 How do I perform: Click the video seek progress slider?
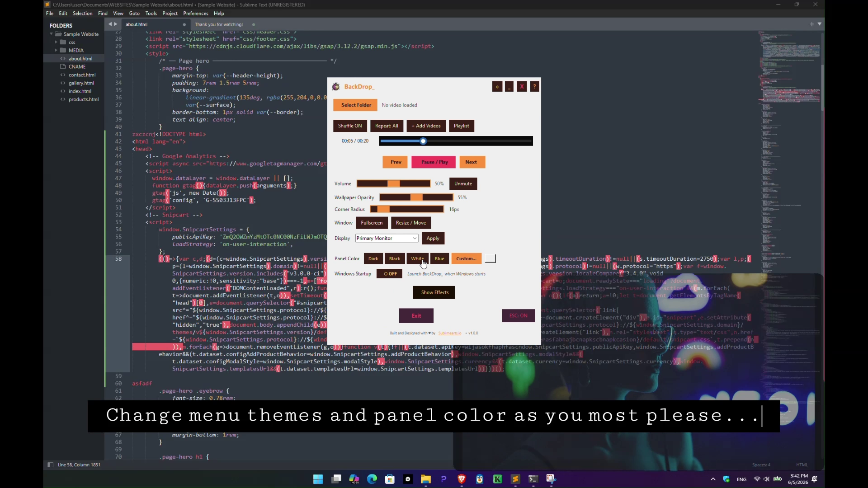(x=456, y=141)
